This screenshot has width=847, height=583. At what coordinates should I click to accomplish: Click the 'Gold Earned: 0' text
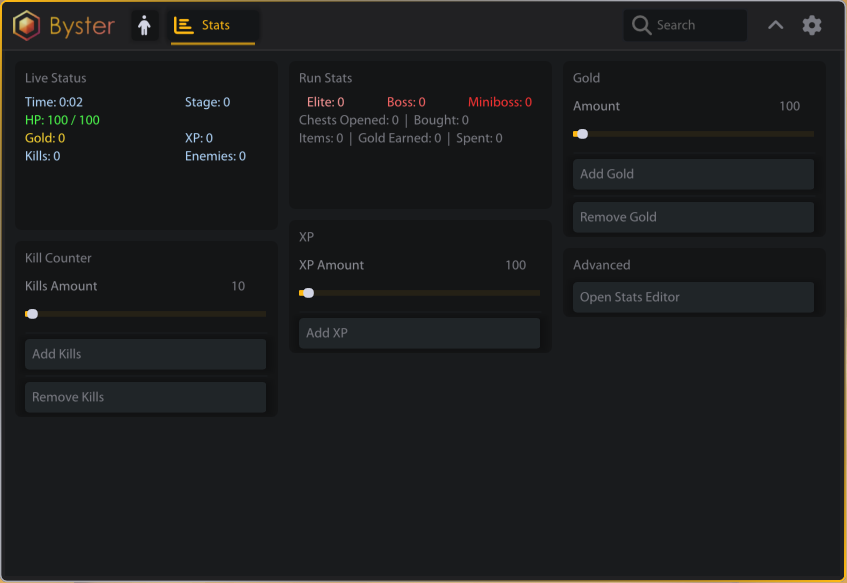399,138
